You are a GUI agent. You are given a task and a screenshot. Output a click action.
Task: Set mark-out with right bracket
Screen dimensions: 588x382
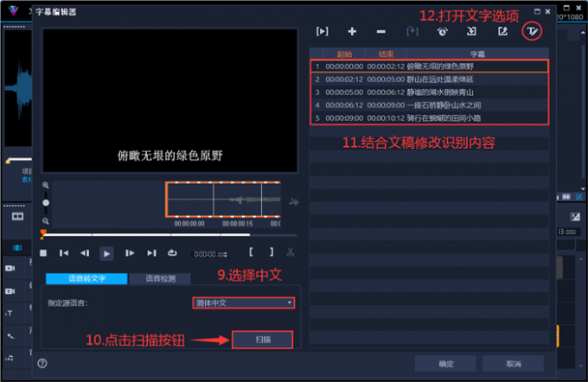point(272,251)
